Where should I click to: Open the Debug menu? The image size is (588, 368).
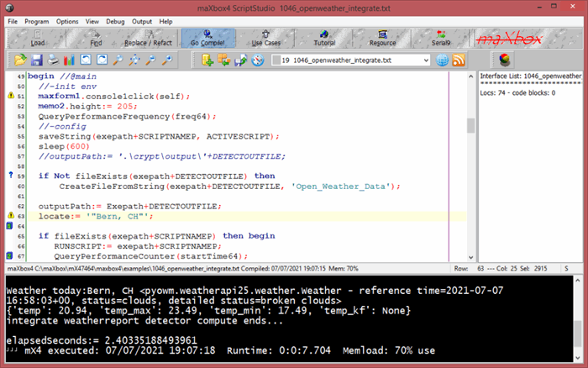coord(115,21)
